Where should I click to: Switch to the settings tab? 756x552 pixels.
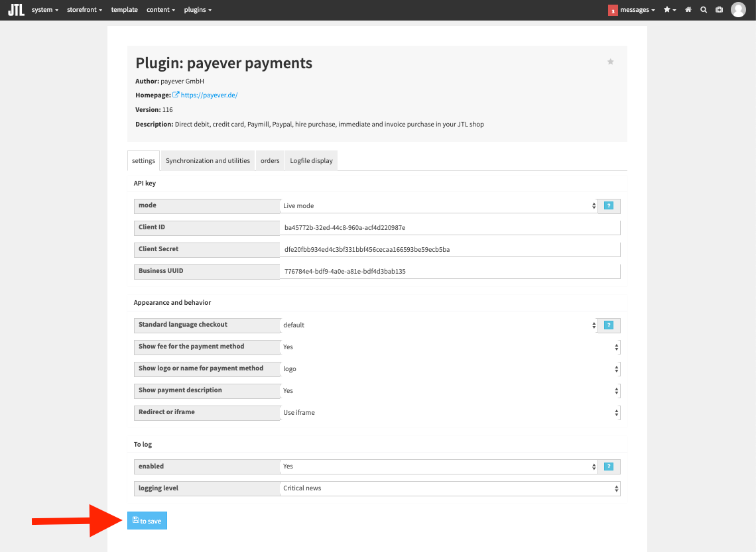point(143,161)
